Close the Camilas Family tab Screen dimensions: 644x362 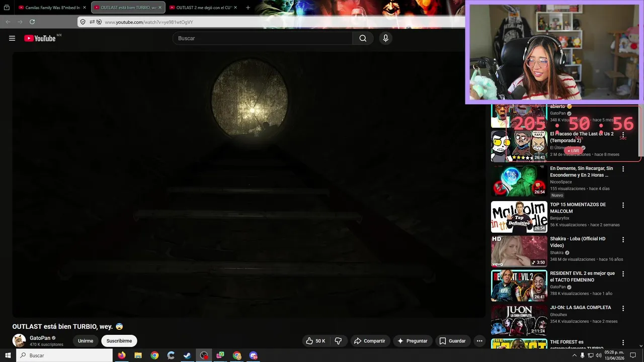(85, 8)
